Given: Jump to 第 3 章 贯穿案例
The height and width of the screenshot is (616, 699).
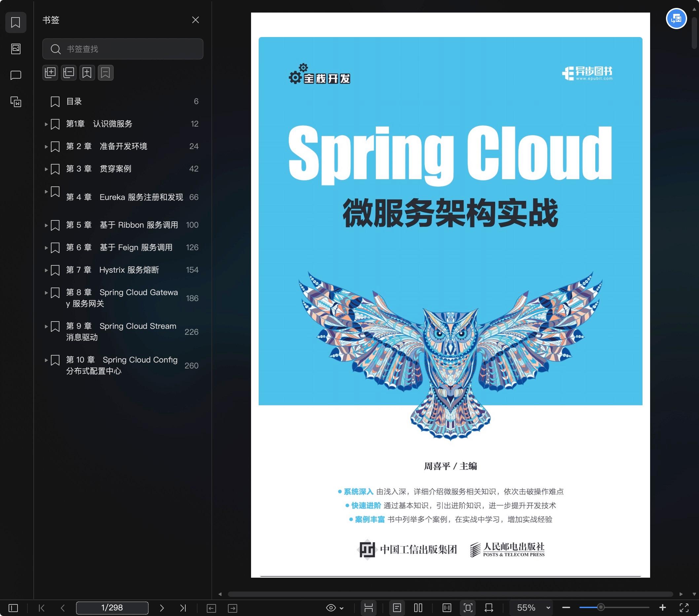Looking at the screenshot, I should click(98, 169).
